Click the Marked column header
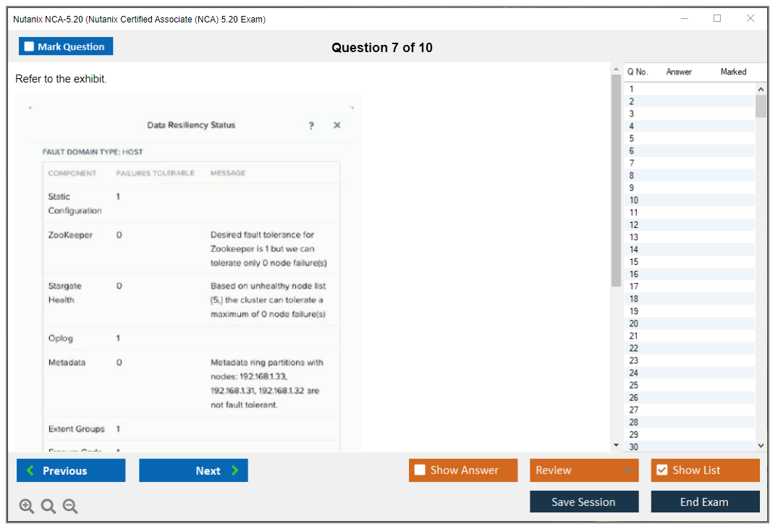 [733, 72]
